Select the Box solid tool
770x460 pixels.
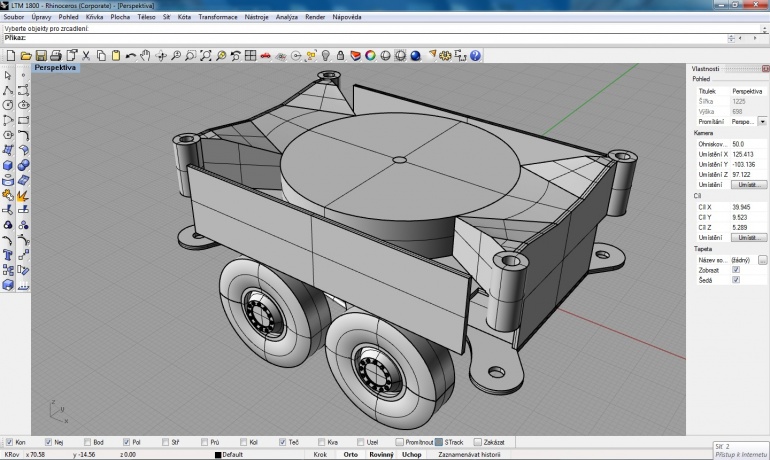pos(8,165)
